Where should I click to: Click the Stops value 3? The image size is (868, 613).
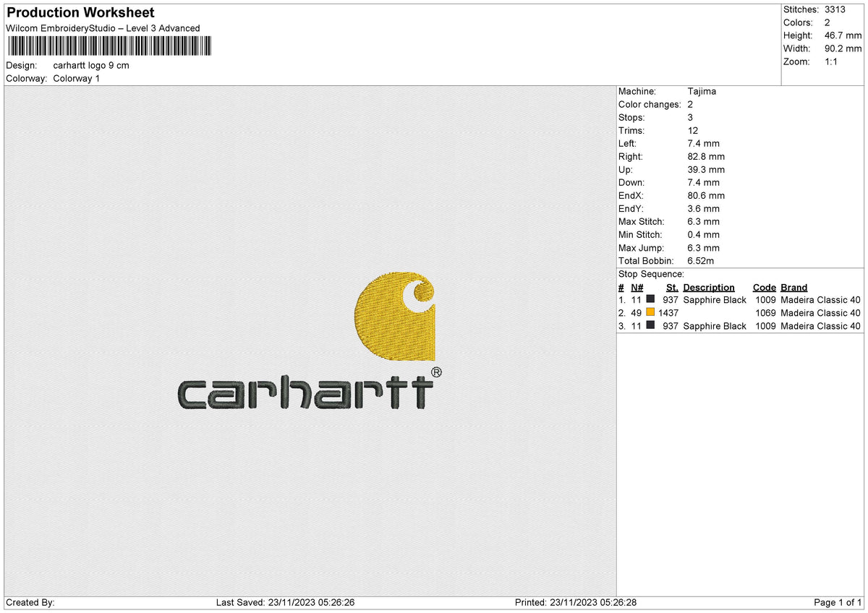click(x=690, y=118)
